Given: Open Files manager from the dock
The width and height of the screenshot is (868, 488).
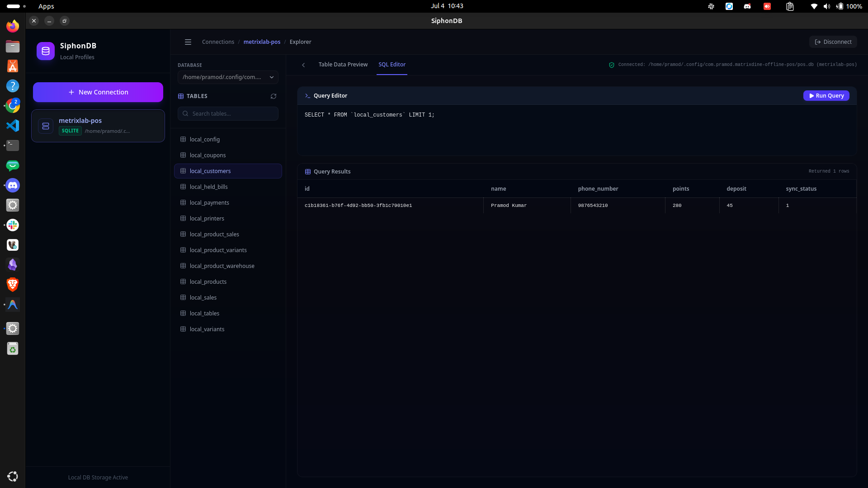Looking at the screenshot, I should (13, 46).
